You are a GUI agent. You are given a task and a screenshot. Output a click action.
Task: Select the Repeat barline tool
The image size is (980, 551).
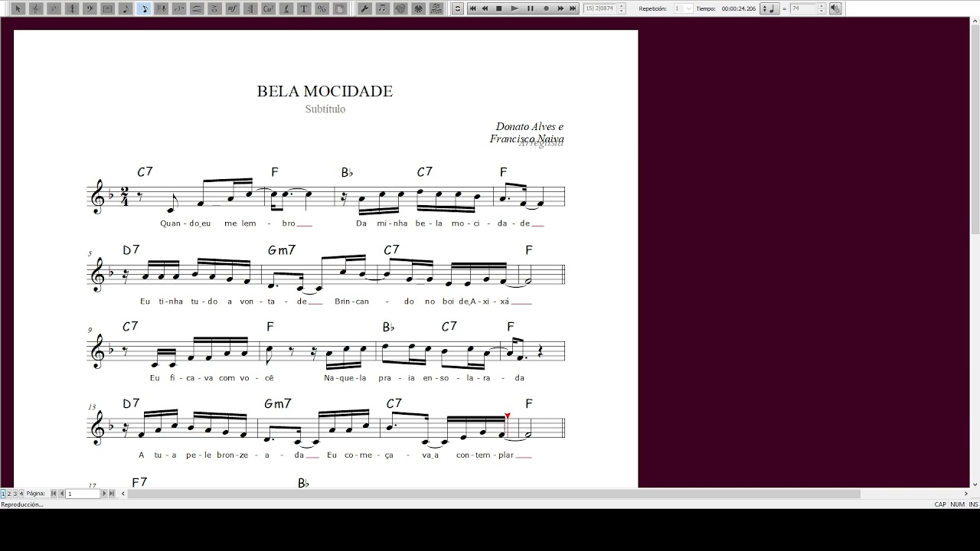coord(250,8)
